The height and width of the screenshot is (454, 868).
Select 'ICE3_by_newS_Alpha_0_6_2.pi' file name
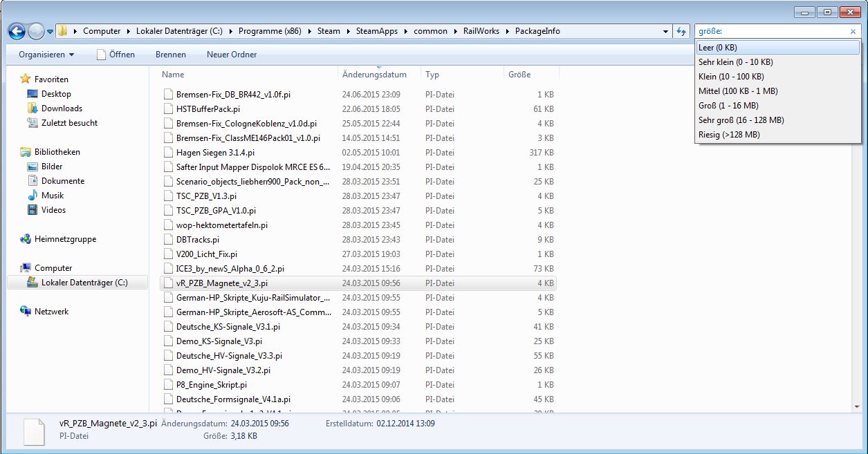coord(230,269)
